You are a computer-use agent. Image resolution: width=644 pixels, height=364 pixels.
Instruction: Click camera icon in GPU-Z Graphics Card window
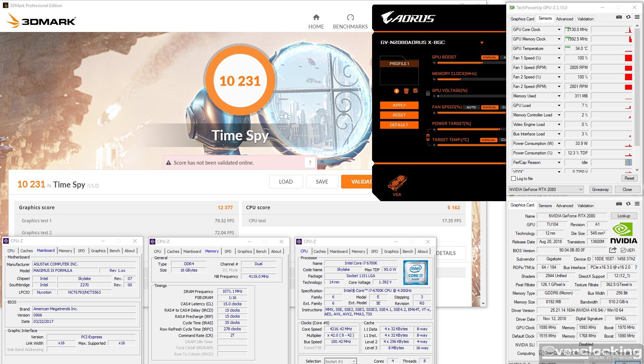[x=619, y=204]
